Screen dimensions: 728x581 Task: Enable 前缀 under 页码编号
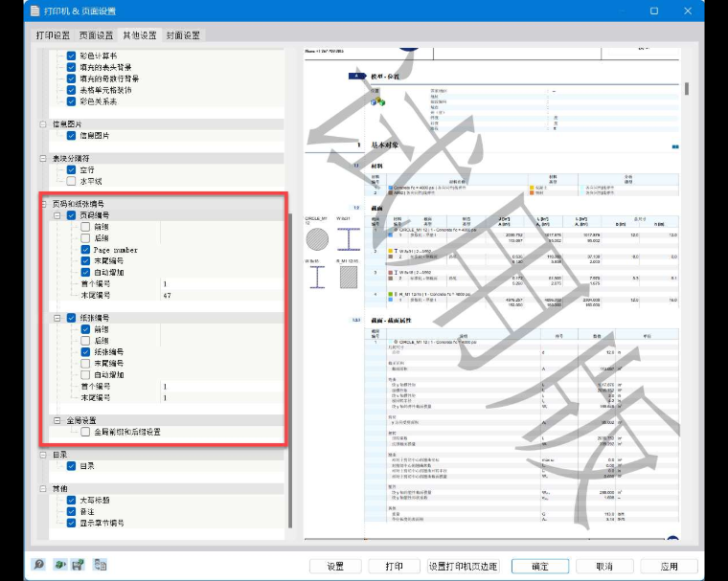coord(85,227)
